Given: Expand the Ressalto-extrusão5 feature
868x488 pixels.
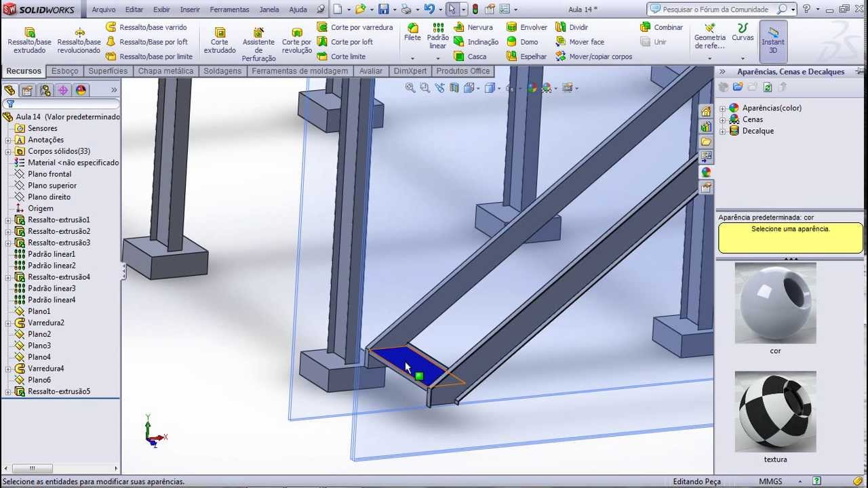Looking at the screenshot, I should (8, 392).
